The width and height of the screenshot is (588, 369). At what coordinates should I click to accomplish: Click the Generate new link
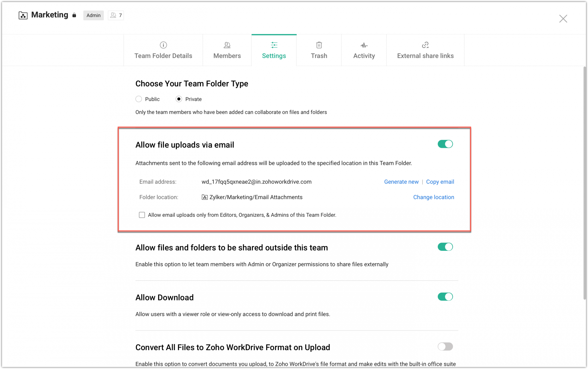(401, 182)
